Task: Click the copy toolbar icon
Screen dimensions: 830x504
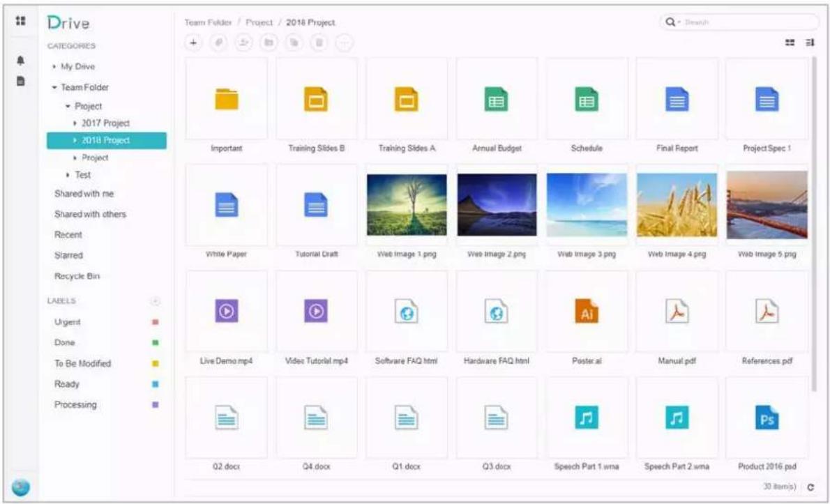Action: (294, 43)
